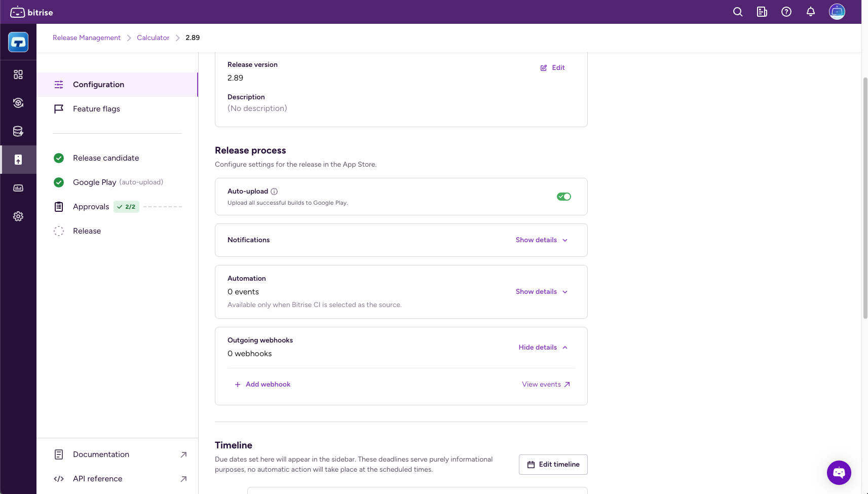Viewport: 868px width, 494px height.
Task: Open the release notes changelog icon
Action: 762,12
